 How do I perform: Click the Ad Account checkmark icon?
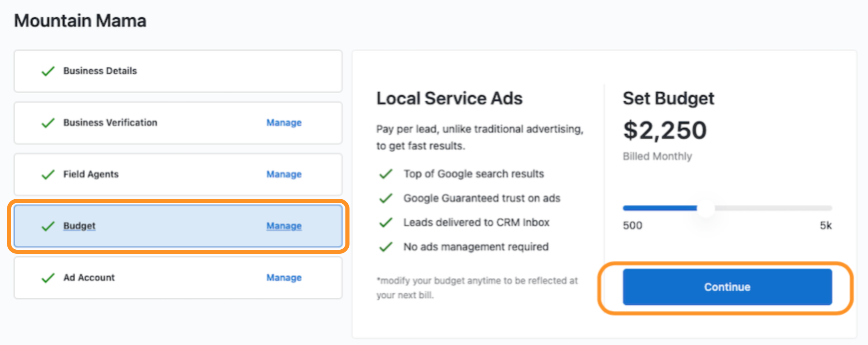(x=48, y=278)
